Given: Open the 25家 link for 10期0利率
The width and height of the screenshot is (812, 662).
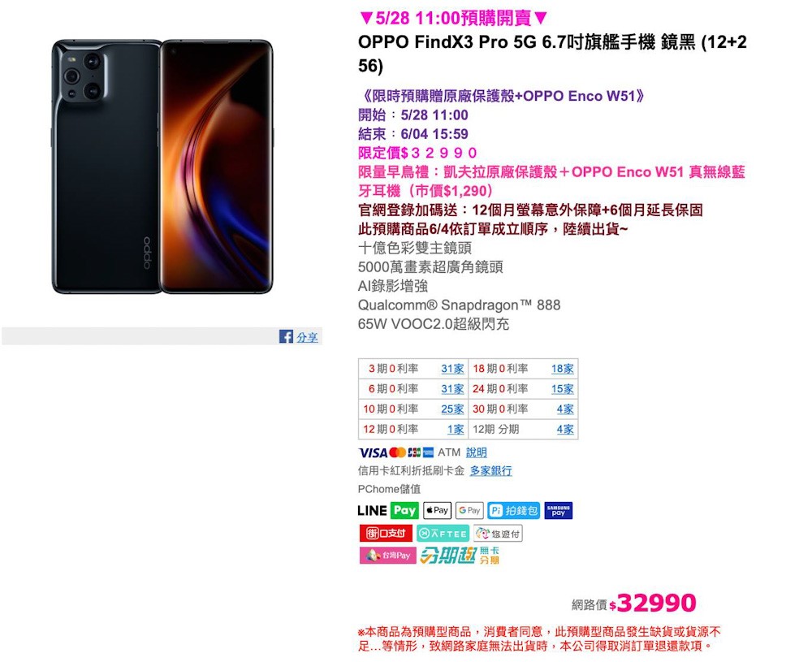Looking at the screenshot, I should 452,409.
